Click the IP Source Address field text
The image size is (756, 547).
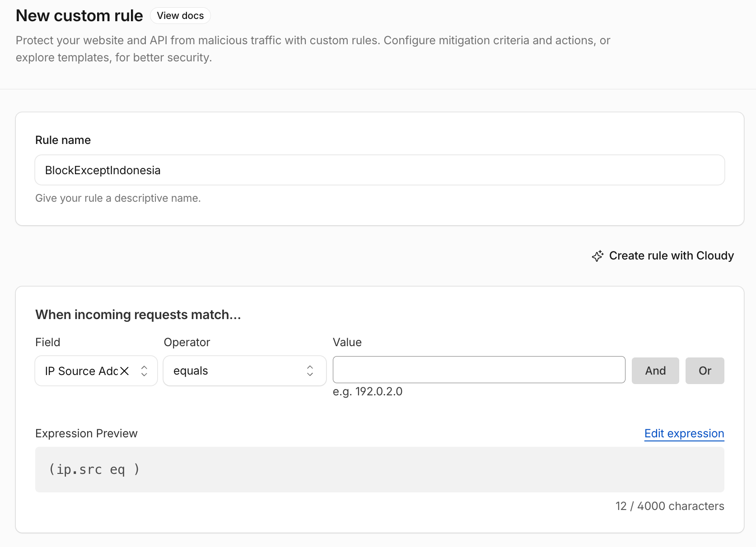click(82, 371)
